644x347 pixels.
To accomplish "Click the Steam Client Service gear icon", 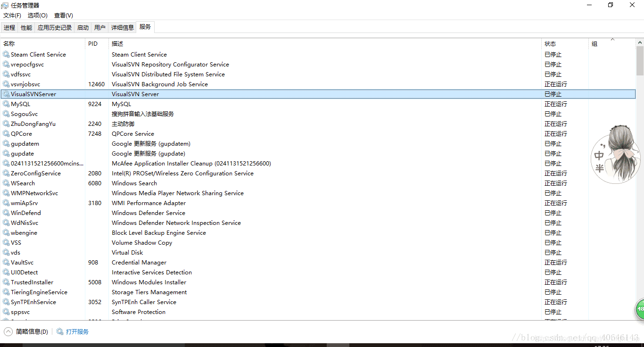I will pos(6,55).
